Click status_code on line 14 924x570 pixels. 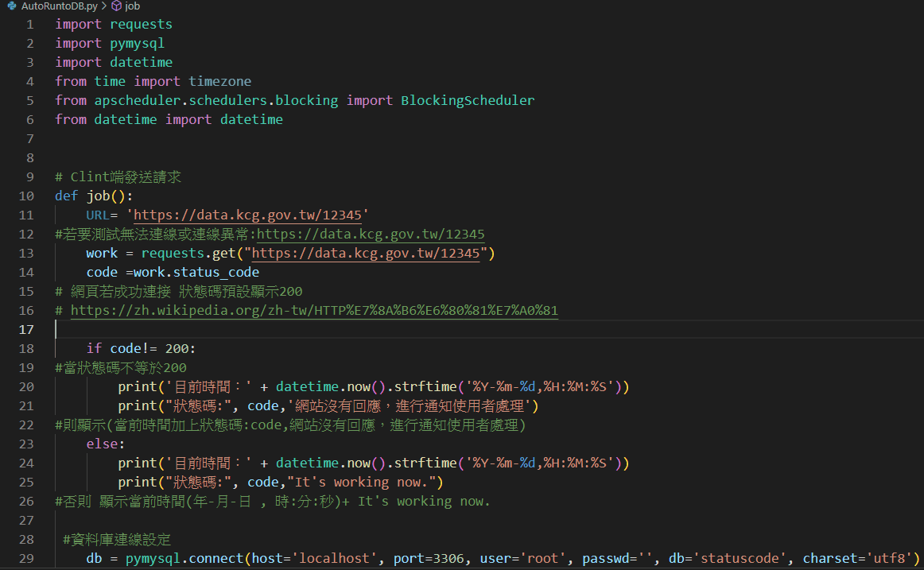click(x=216, y=272)
